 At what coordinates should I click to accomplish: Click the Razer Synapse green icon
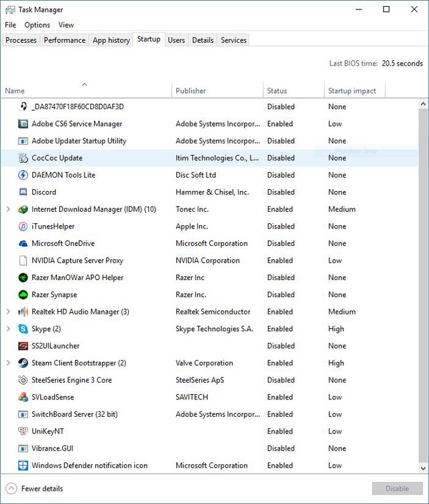click(23, 294)
